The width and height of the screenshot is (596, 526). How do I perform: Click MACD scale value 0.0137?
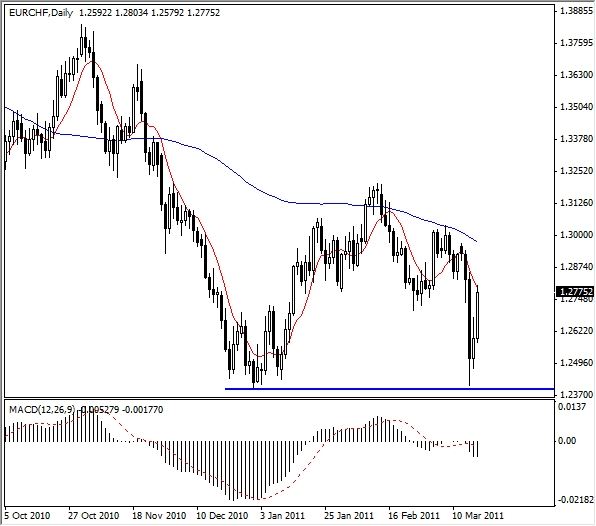(x=572, y=407)
